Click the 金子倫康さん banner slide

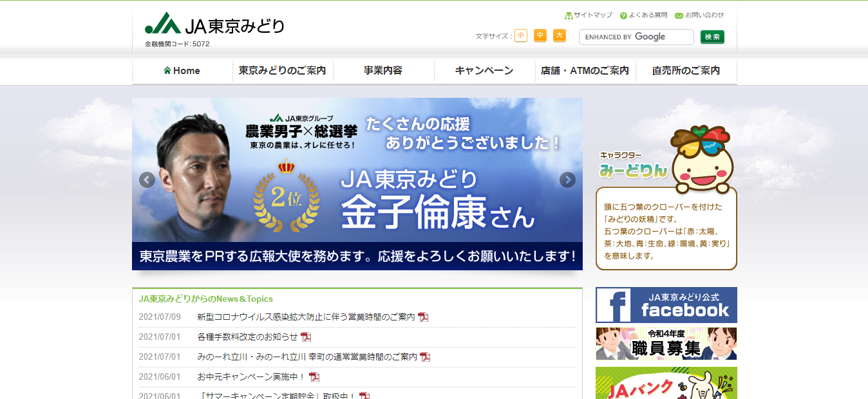(357, 184)
